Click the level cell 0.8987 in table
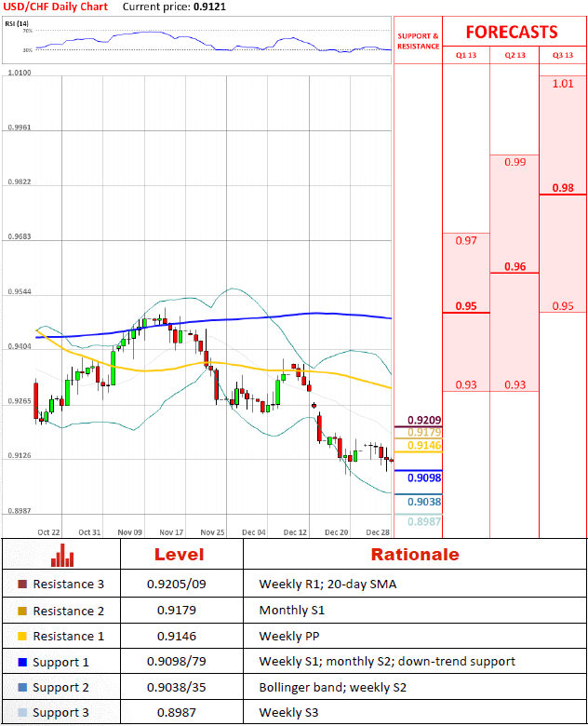Viewport: 588px width, 726px height. click(177, 712)
